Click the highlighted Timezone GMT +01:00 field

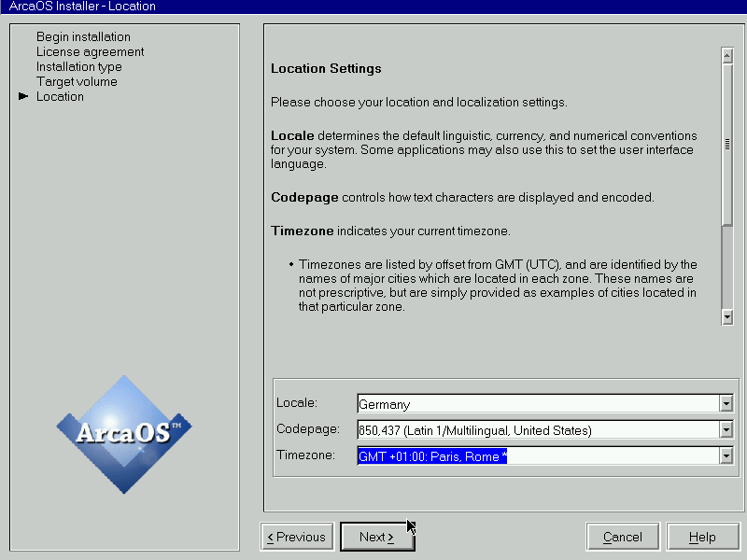[537, 456]
